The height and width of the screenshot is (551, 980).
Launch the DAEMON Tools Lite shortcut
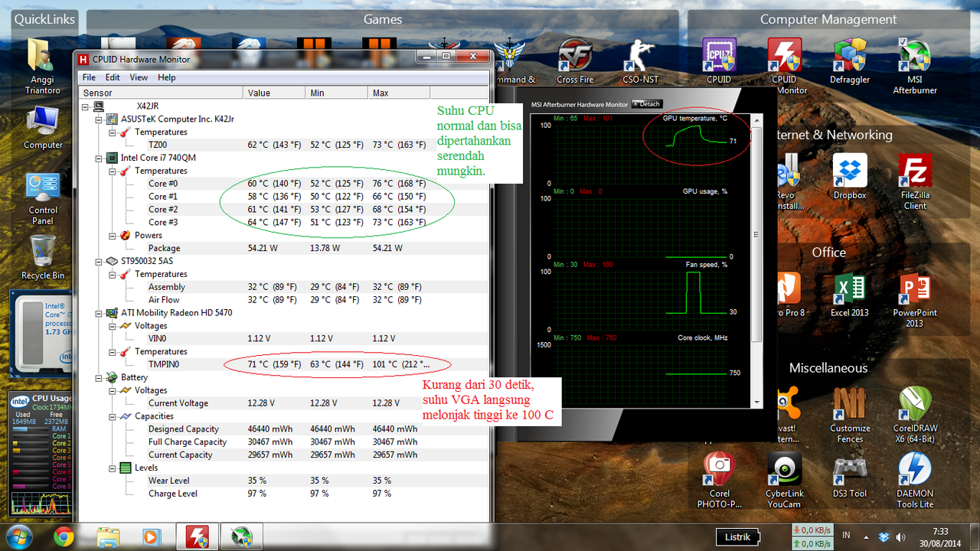914,481
